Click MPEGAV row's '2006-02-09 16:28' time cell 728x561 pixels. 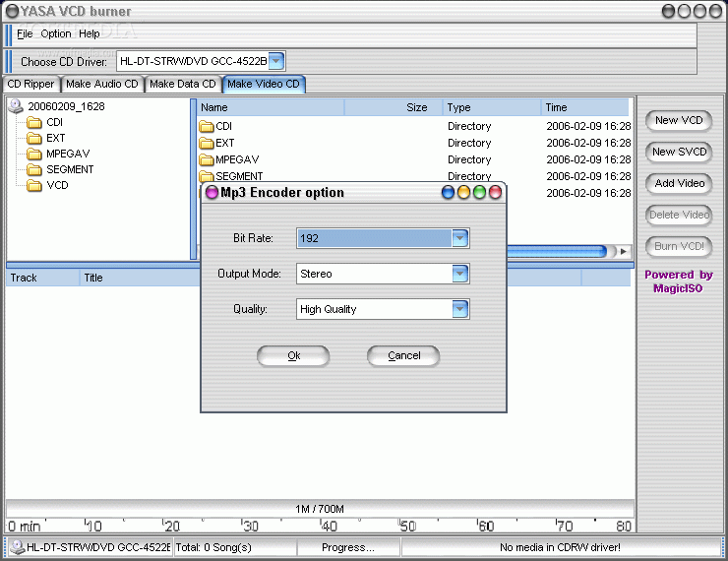[588, 159]
